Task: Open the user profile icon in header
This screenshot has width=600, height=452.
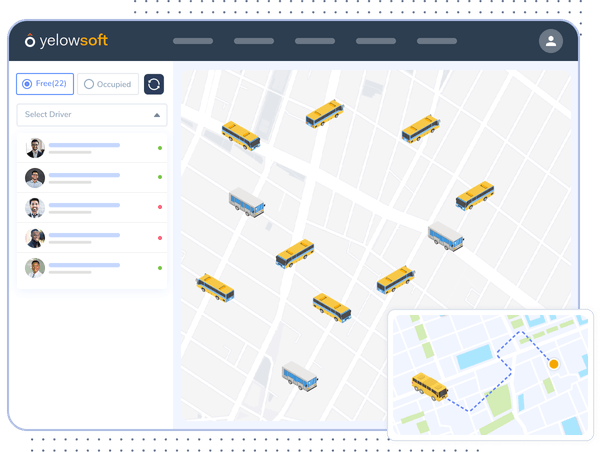Action: click(550, 41)
